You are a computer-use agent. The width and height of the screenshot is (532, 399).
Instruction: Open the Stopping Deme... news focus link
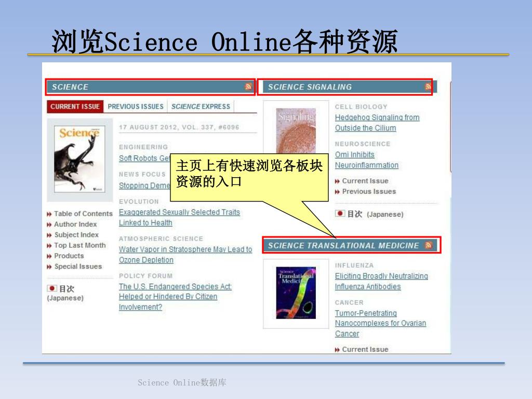click(x=144, y=185)
